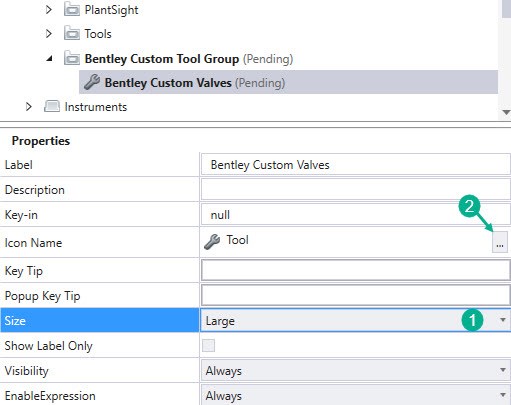
Task: Expand the PlantSight tree node
Action: click(x=49, y=10)
